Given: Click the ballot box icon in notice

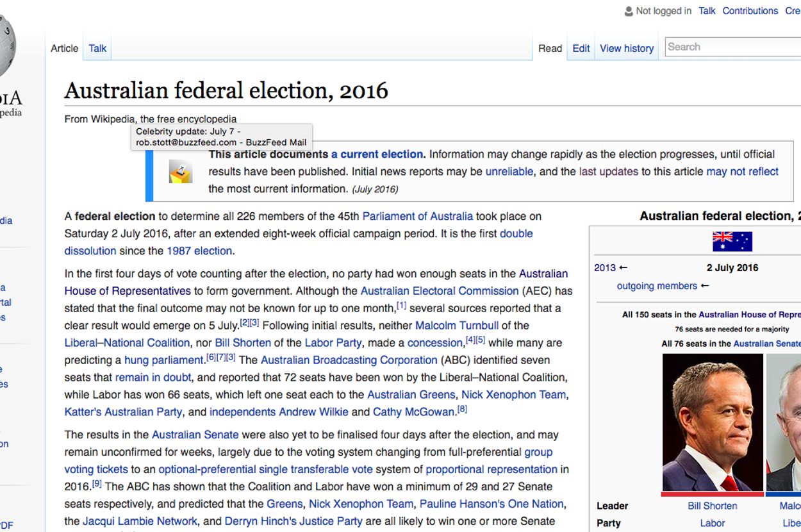Looking at the screenshot, I should coord(180,172).
